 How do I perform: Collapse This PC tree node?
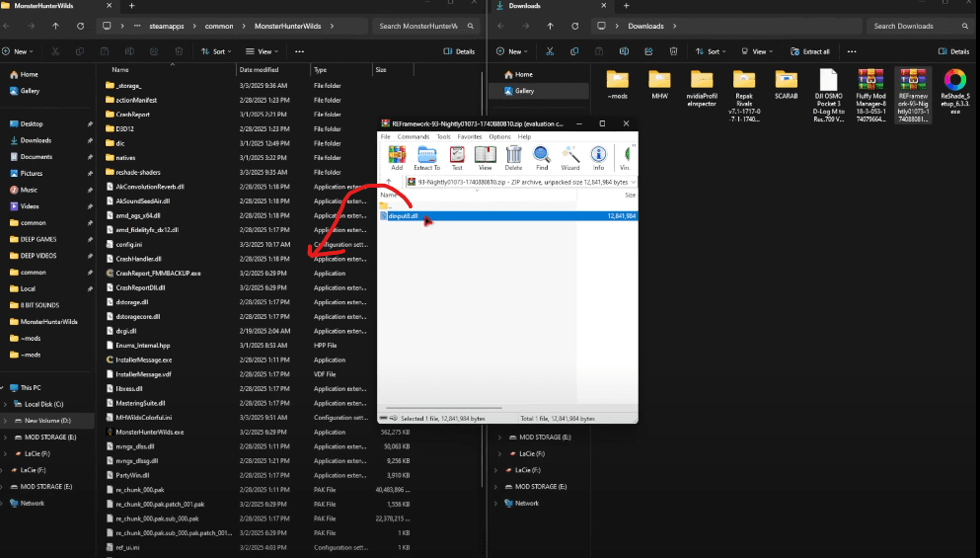3,388
